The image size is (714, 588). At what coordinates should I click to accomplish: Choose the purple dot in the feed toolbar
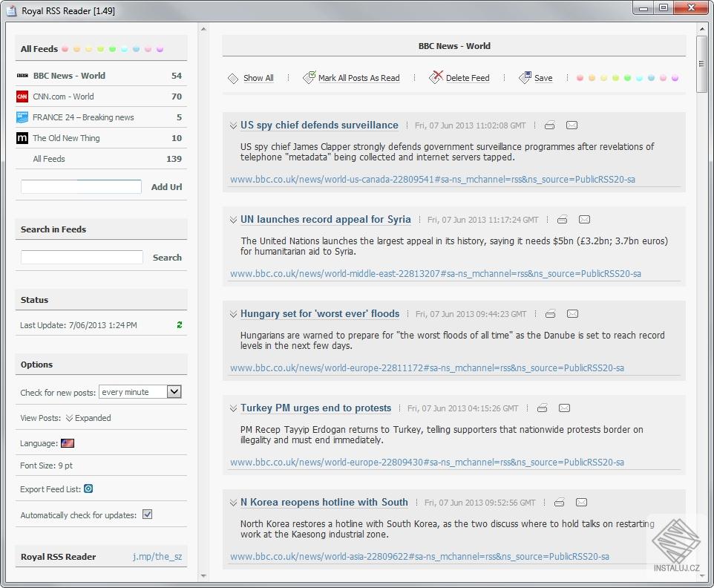pyautogui.click(x=675, y=78)
